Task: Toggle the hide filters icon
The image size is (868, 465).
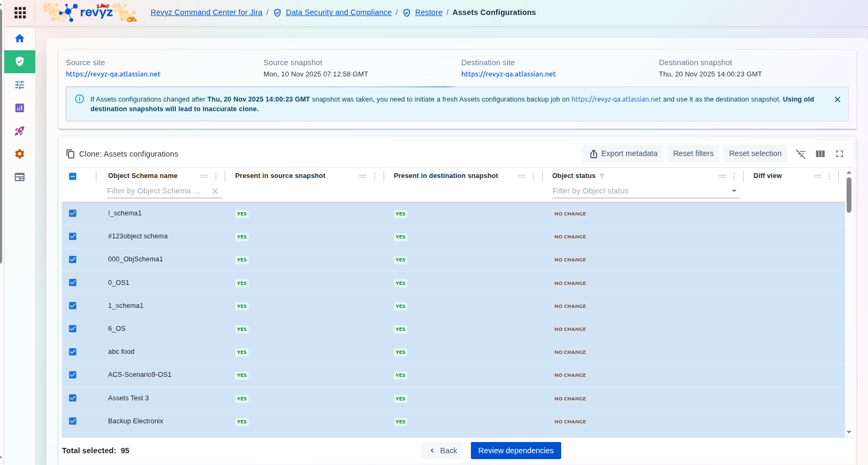Action: pyautogui.click(x=801, y=154)
